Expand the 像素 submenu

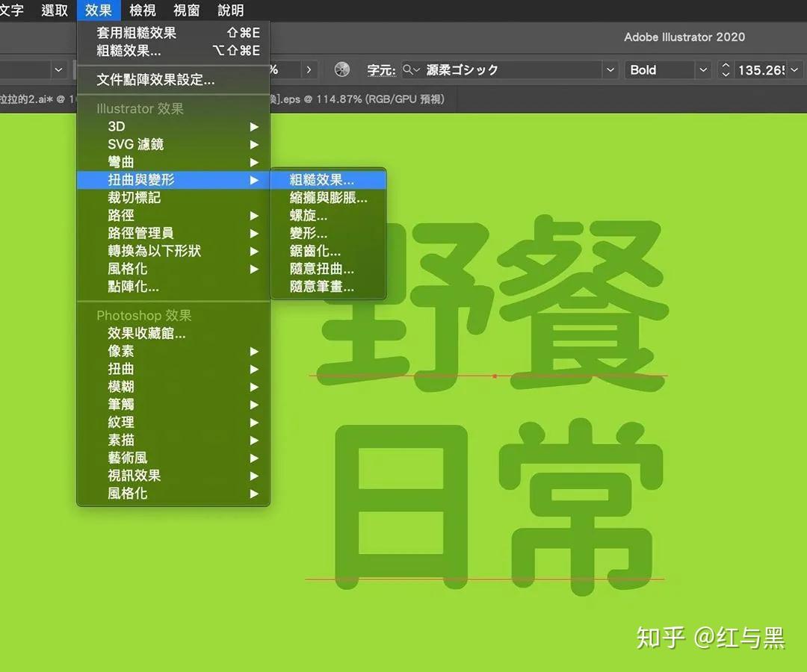coord(173,351)
